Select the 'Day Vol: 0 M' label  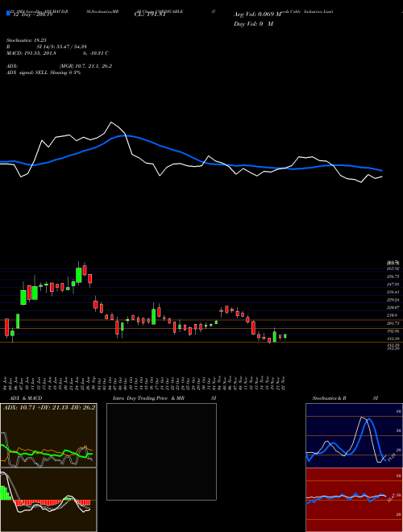click(x=253, y=24)
